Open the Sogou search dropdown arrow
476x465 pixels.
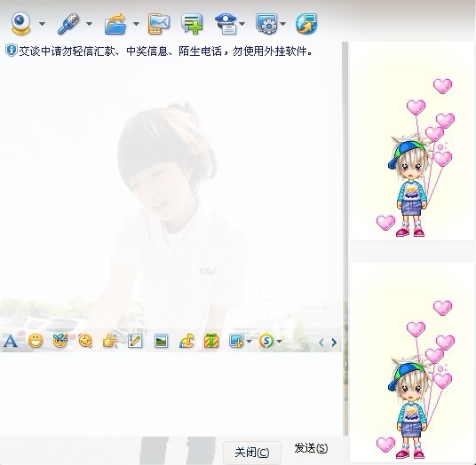pyautogui.click(x=279, y=342)
